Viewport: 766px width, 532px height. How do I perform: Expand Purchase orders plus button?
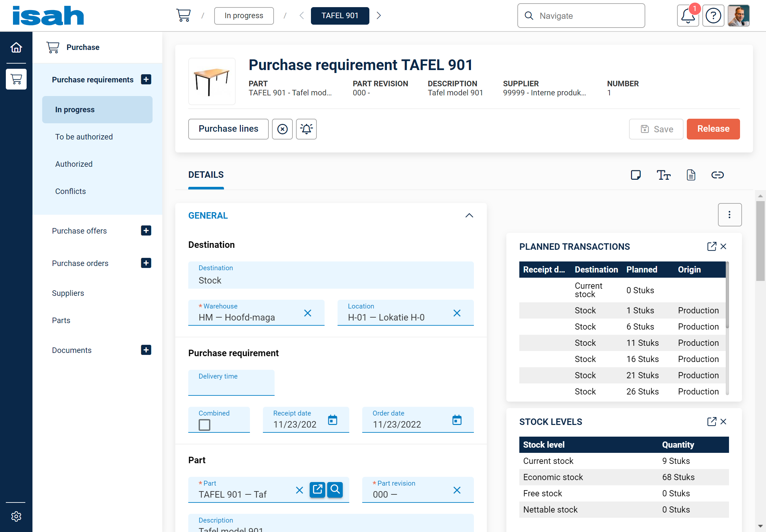(x=146, y=263)
